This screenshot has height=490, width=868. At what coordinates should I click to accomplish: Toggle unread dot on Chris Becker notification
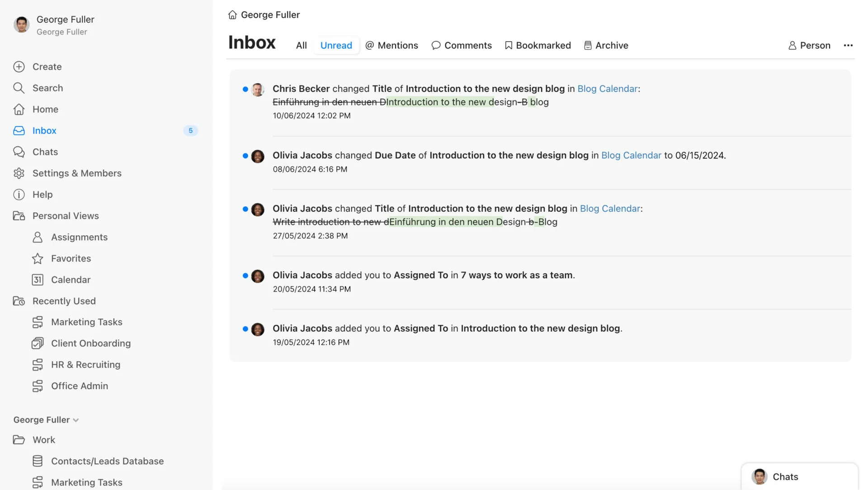(245, 89)
